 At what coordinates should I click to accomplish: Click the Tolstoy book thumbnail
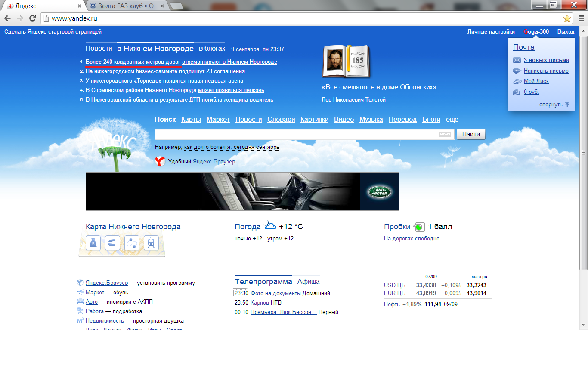pos(346,61)
